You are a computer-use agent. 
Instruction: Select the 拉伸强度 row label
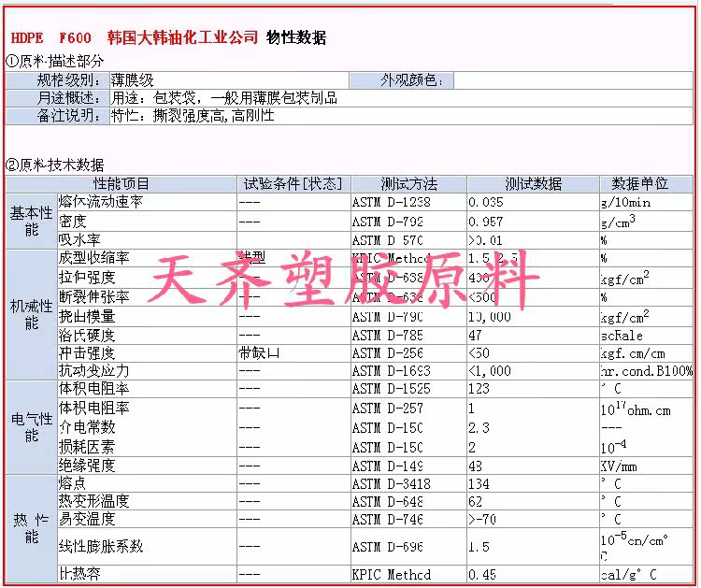[x=87, y=278]
